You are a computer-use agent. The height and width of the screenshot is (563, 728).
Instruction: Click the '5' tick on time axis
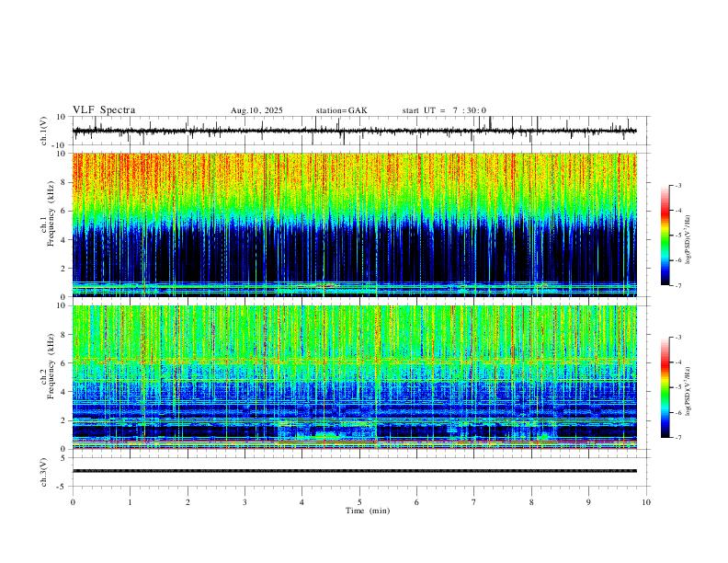pos(359,502)
